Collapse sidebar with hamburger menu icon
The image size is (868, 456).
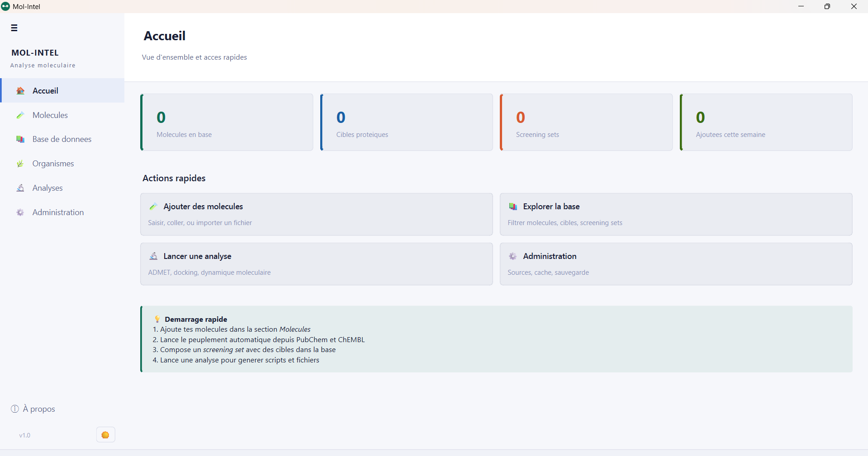pyautogui.click(x=14, y=28)
